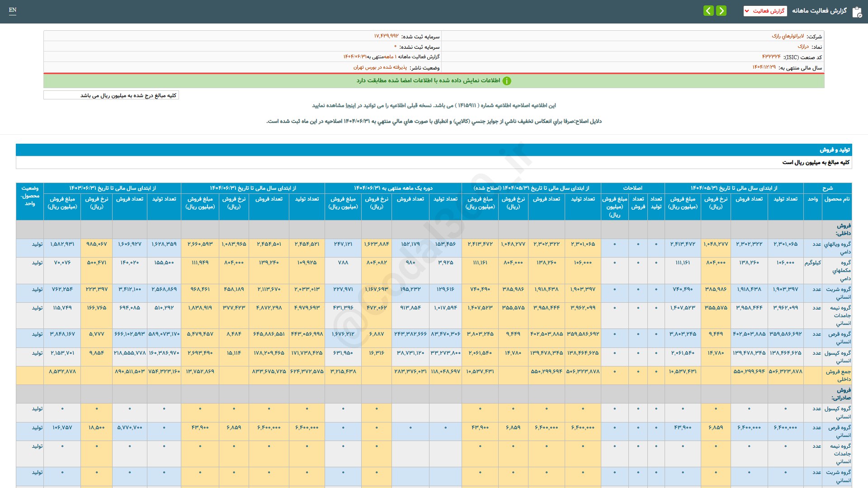
Task: Click the green right arrow navigation button
Action: [x=722, y=10]
